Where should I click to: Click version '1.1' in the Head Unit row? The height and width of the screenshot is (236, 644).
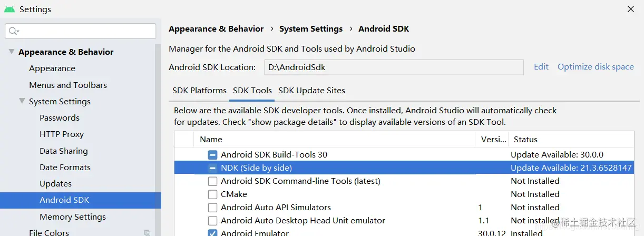pyautogui.click(x=483, y=221)
